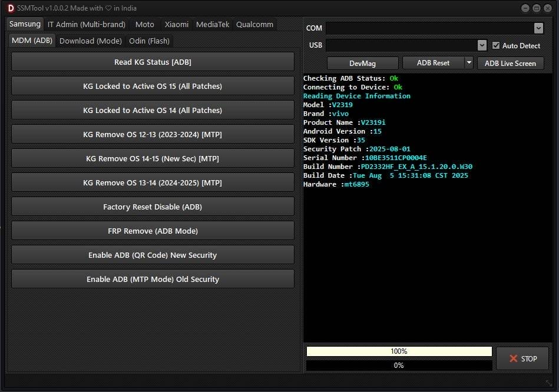Switch to the Xiaomi tab

click(176, 25)
